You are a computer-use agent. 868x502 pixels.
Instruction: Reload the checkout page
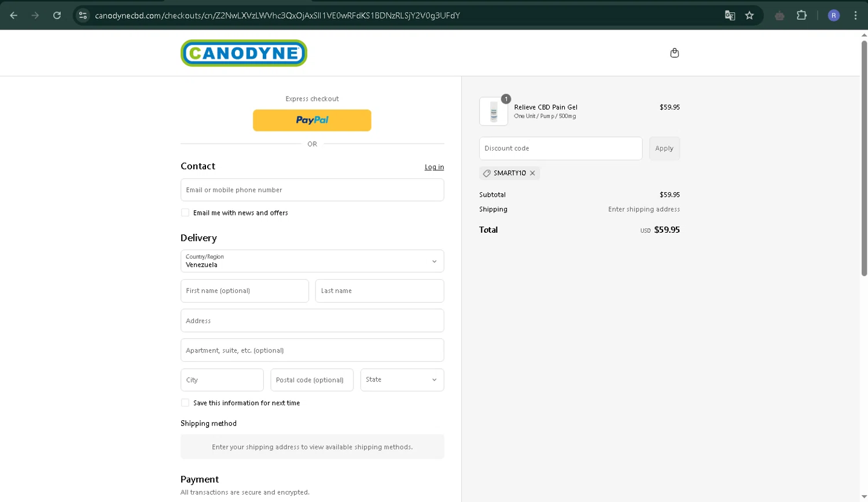pos(57,16)
